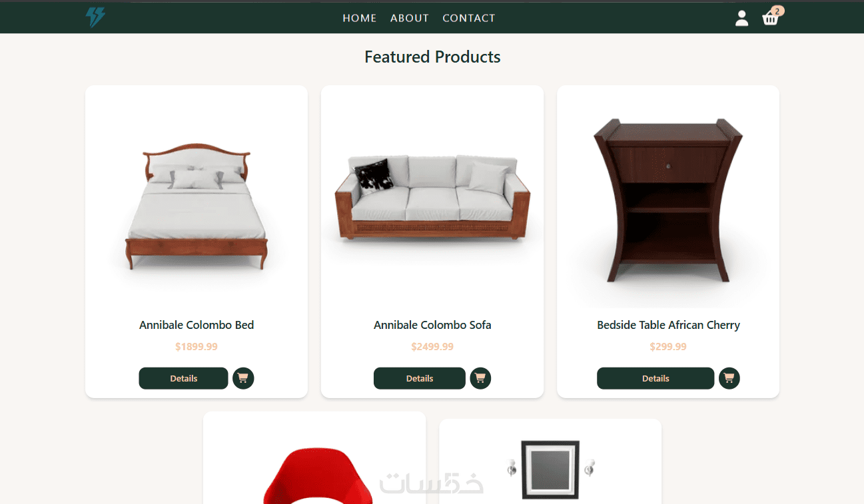The image size is (864, 504).
Task: Select the framed mirror product image
Action: tap(550, 469)
